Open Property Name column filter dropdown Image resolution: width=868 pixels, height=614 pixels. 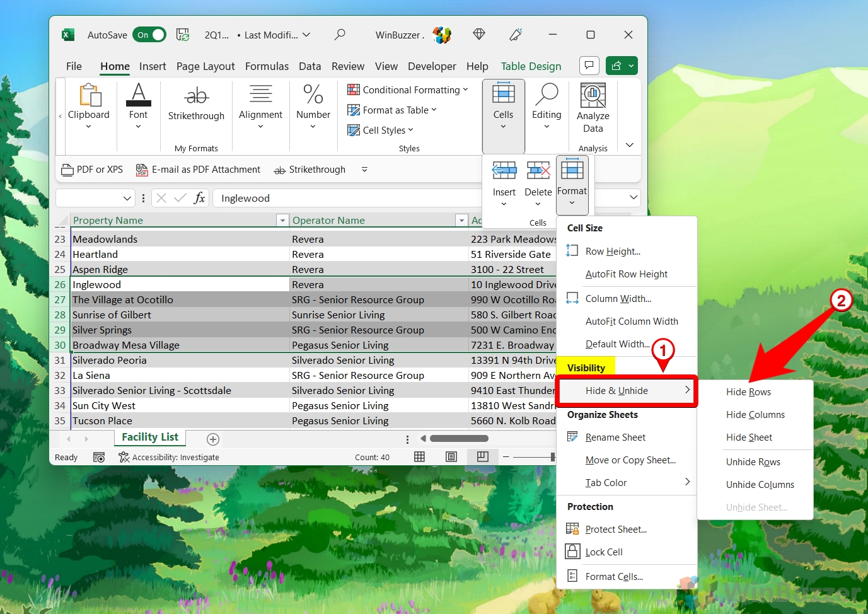pos(282,221)
